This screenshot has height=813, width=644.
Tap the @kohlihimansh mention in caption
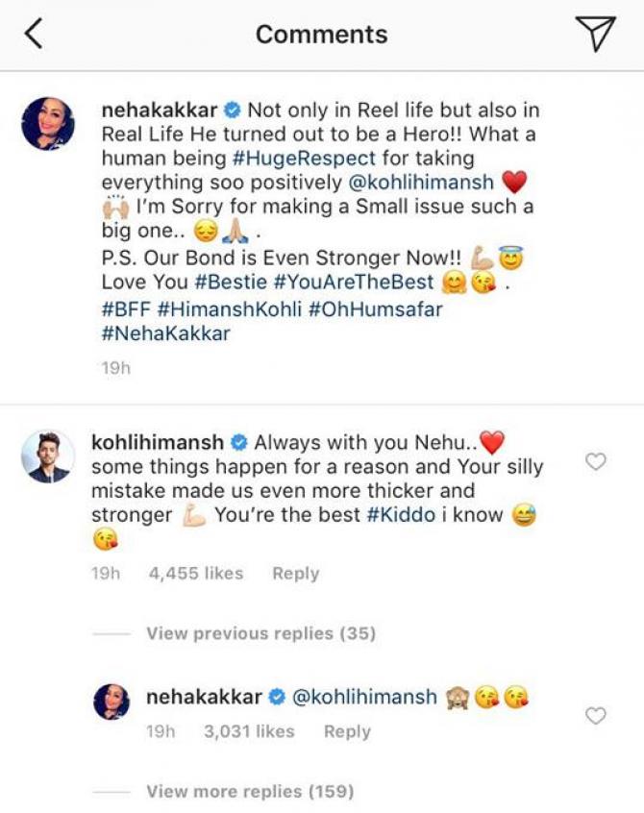[415, 182]
